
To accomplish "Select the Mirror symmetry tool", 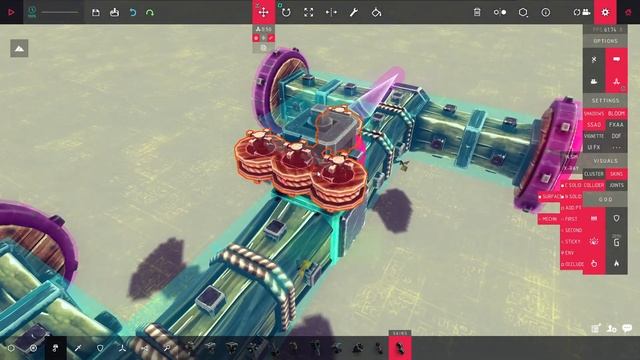I will (x=331, y=12).
